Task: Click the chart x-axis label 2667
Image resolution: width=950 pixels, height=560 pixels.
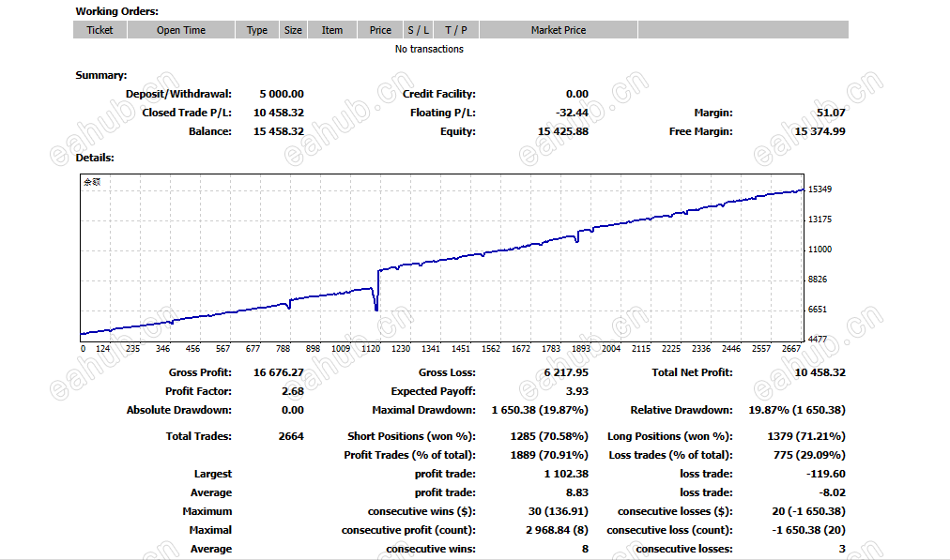Action: click(x=791, y=349)
